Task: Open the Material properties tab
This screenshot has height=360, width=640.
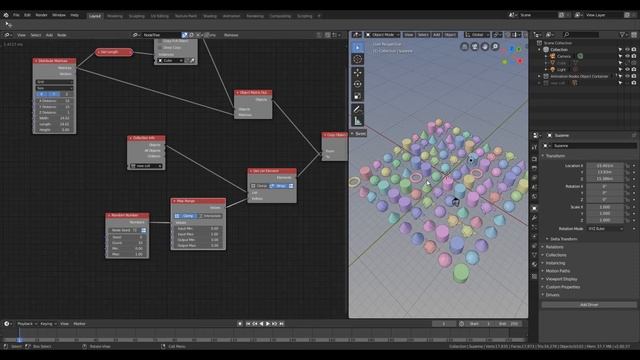Action: tap(534, 264)
